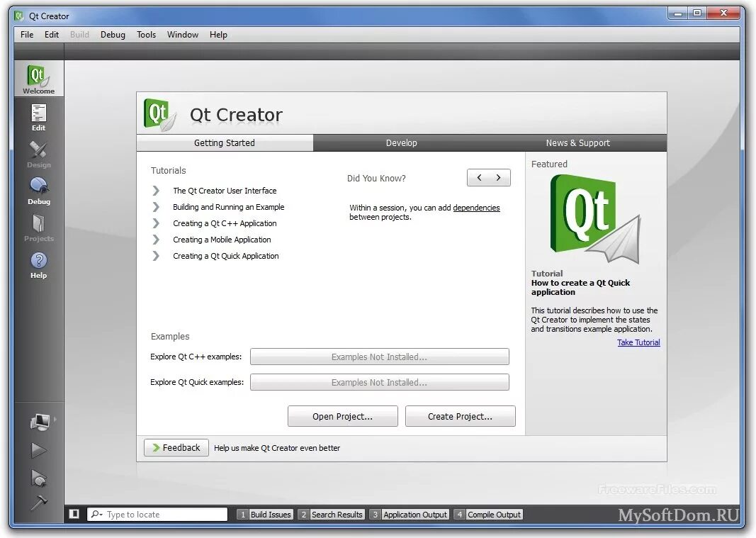Viewport: 756px width, 538px height.
Task: Maximize the Qt Creator window
Action: point(697,13)
